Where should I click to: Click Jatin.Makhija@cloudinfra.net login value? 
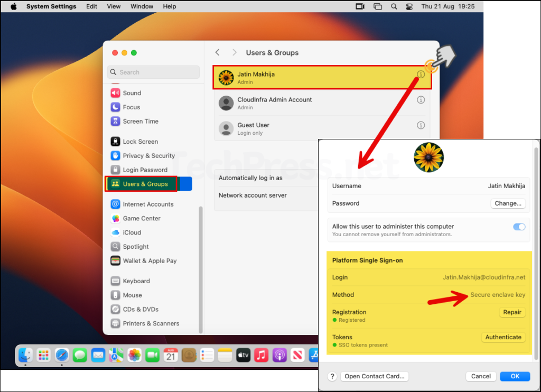click(x=484, y=277)
